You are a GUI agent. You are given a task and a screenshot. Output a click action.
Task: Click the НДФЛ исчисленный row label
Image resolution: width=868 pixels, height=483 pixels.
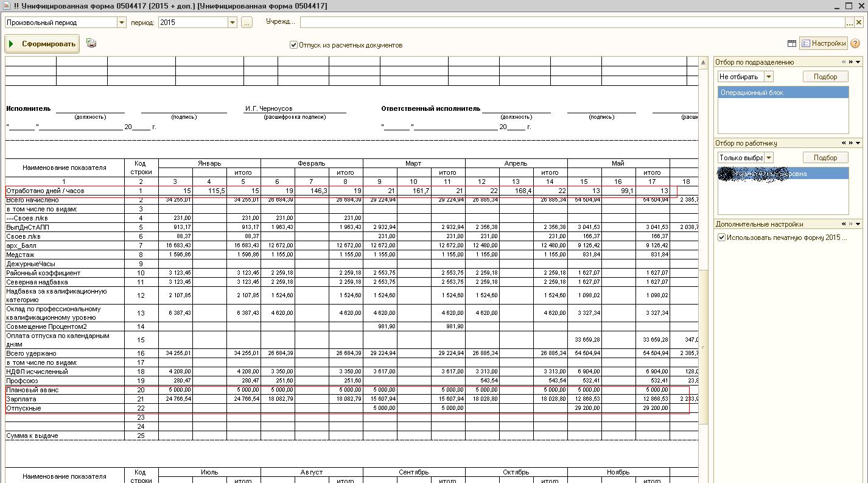click(x=37, y=372)
